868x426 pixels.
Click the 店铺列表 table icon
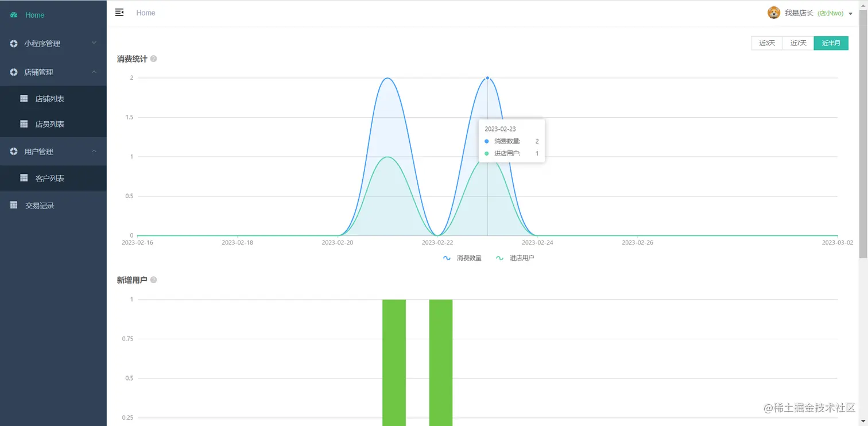click(24, 99)
